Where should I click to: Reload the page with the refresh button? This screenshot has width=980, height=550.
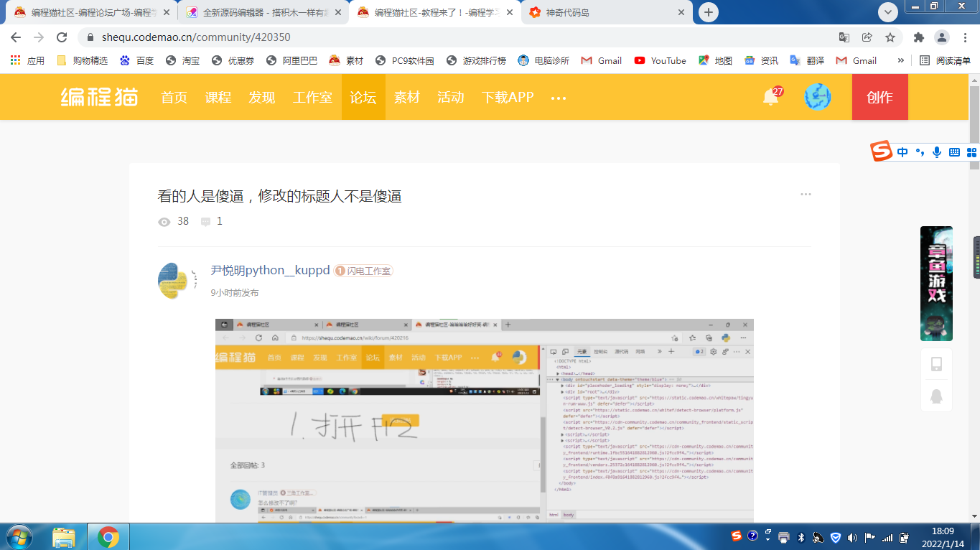point(62,37)
